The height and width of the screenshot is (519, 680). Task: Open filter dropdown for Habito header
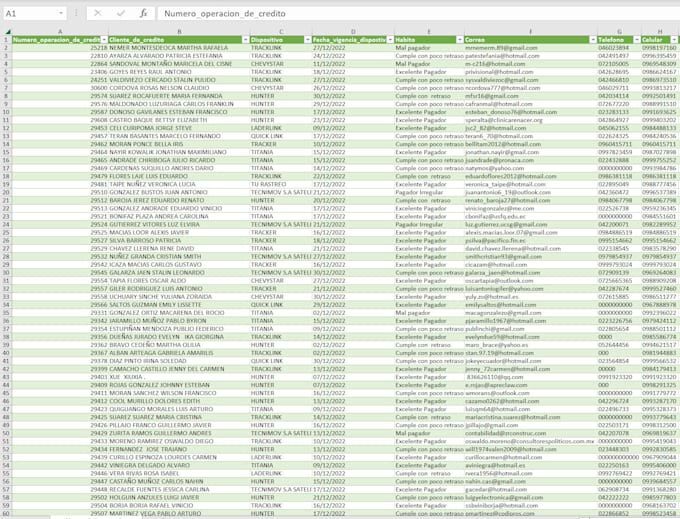460,39
